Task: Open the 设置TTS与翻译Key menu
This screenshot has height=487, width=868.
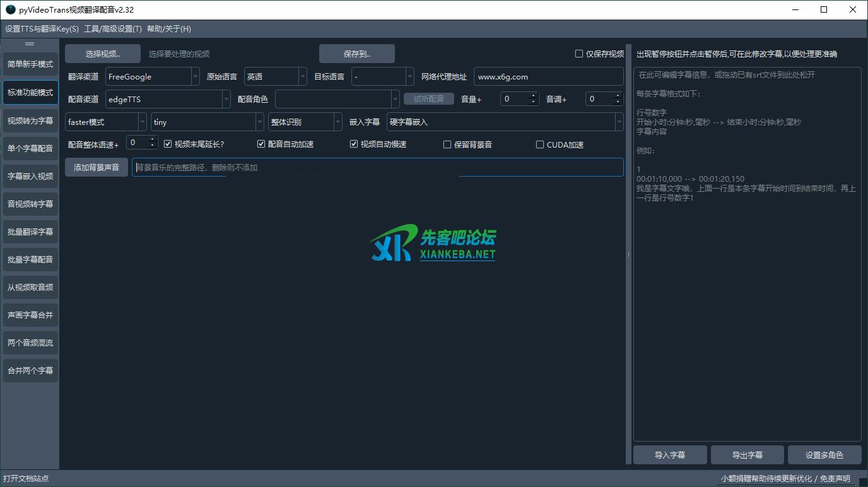Action: click(42, 29)
